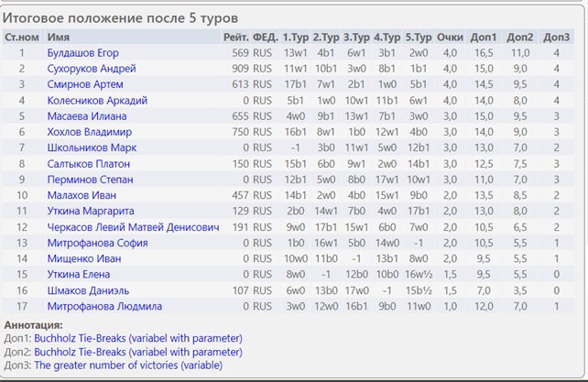Open Доп1 Buchholz Tie-Breaks annotation link
Screen dimensions: 588x382
[x=138, y=338]
